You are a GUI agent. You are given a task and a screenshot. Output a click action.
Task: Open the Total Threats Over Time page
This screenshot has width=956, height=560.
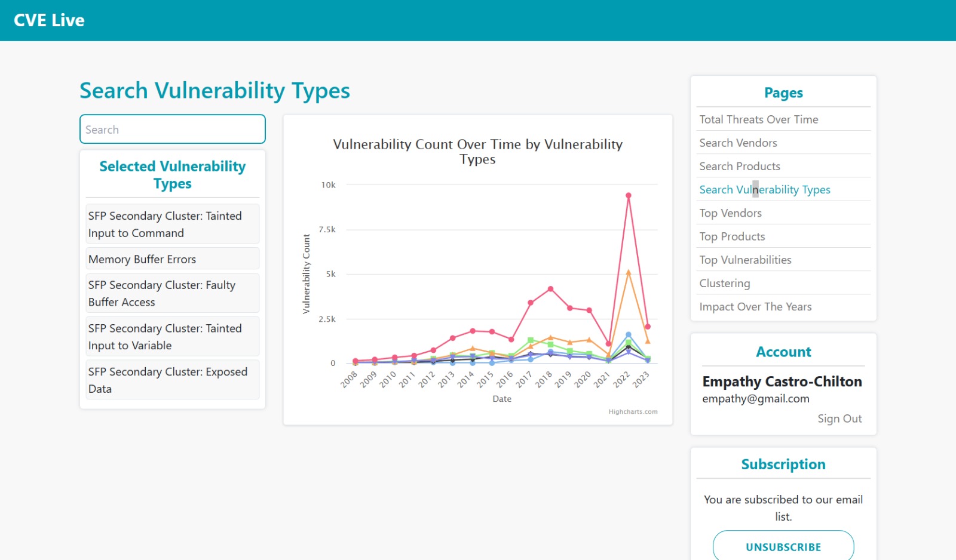pyautogui.click(x=759, y=119)
